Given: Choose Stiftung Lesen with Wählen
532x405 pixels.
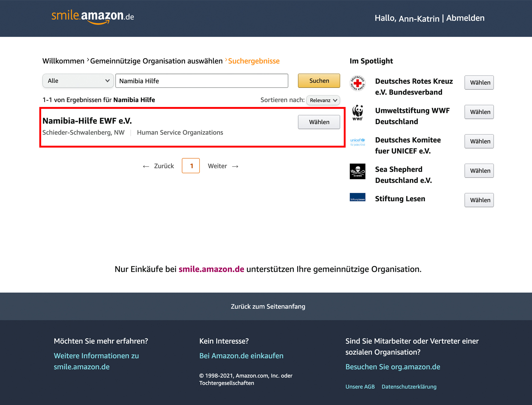Looking at the screenshot, I should click(x=479, y=200).
